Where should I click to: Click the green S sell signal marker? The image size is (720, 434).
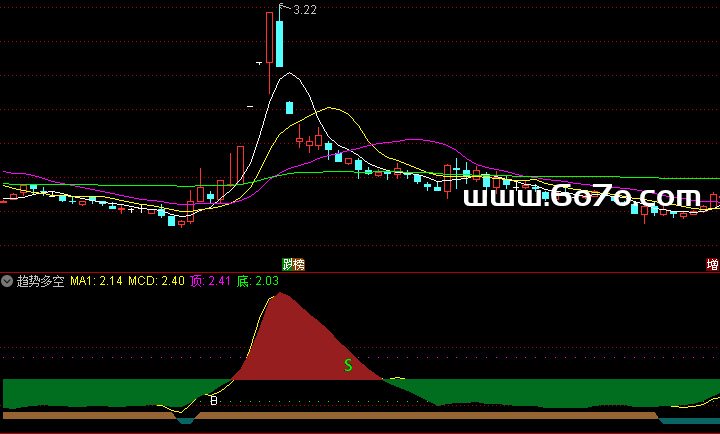(348, 366)
